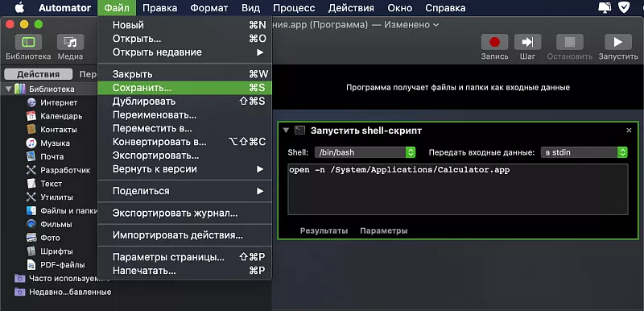This screenshot has width=644, height=311.
Task: Show the Параметры of shell-script action
Action: click(384, 230)
